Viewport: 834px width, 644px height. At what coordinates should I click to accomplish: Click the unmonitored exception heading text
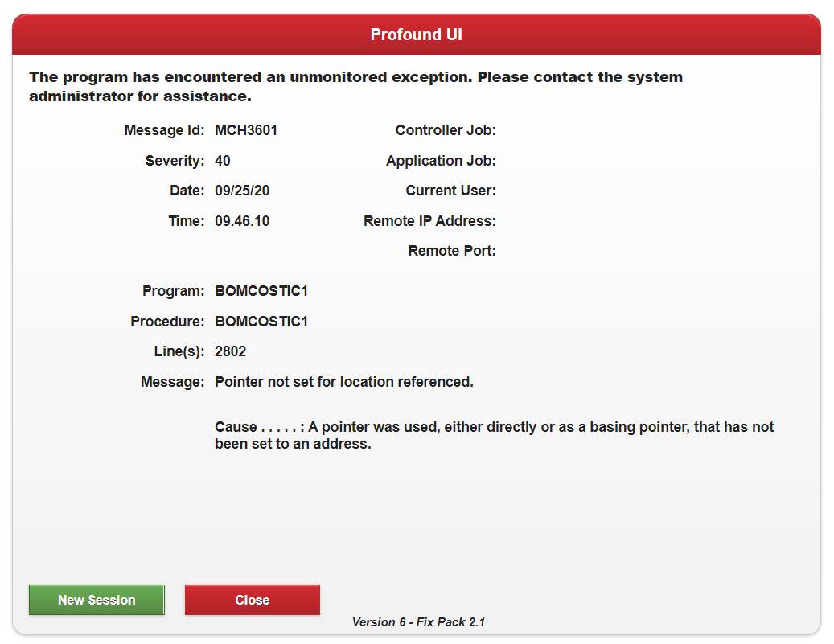click(355, 87)
